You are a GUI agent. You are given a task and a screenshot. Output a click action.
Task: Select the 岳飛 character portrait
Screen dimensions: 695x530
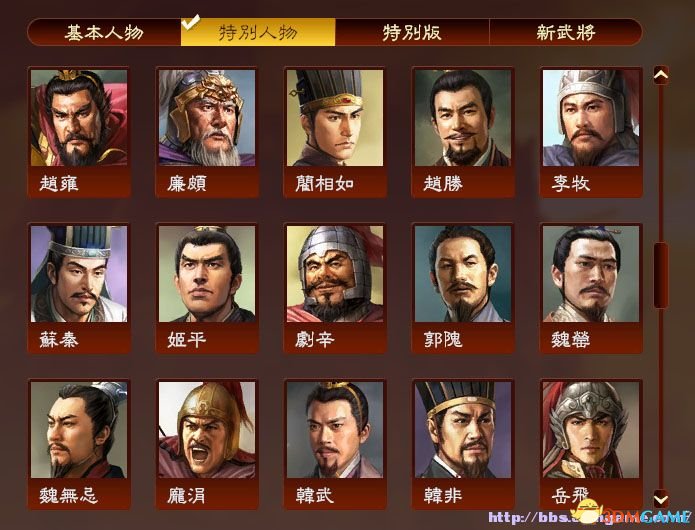click(591, 444)
